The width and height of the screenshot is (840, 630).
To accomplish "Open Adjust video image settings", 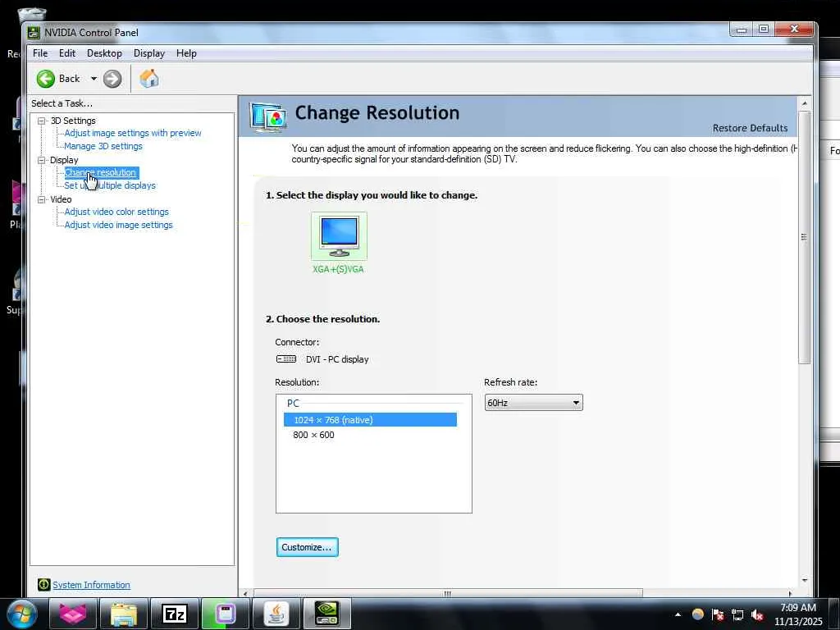I will point(118,225).
